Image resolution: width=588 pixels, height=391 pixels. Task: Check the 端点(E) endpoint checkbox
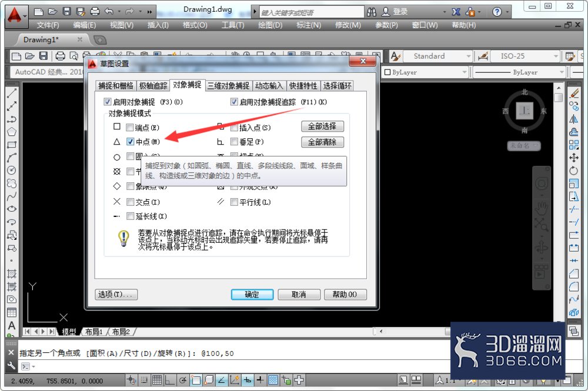[130, 128]
